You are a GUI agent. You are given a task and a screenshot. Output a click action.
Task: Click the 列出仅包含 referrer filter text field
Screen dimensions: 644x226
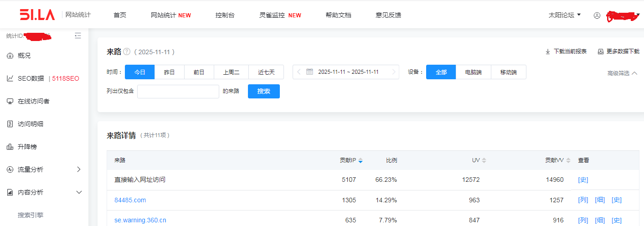tap(178, 91)
